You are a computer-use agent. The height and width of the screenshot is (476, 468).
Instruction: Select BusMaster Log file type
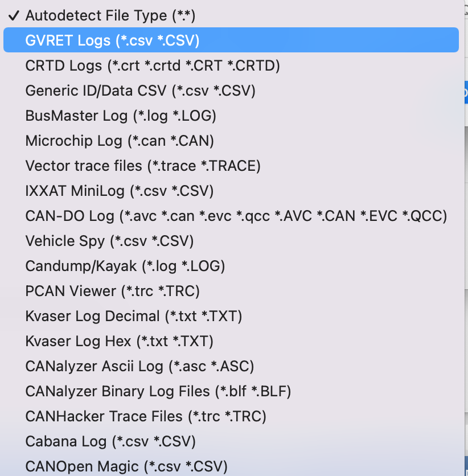(x=121, y=116)
